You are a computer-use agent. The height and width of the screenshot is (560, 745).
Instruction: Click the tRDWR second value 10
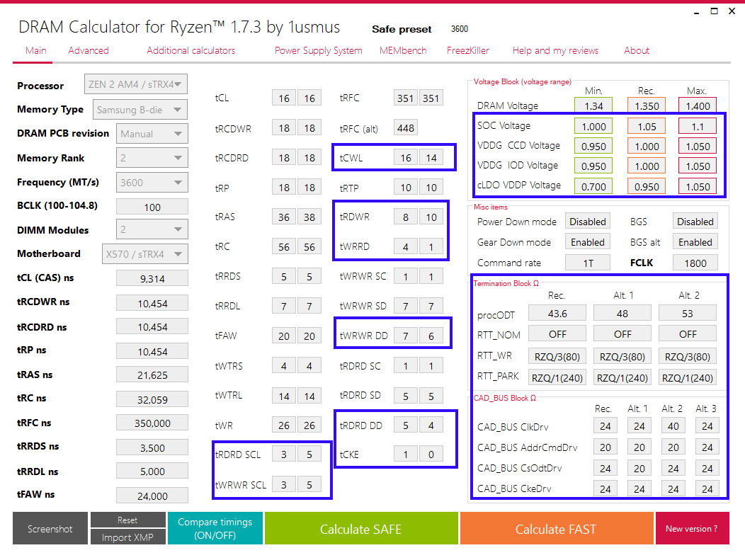(431, 217)
